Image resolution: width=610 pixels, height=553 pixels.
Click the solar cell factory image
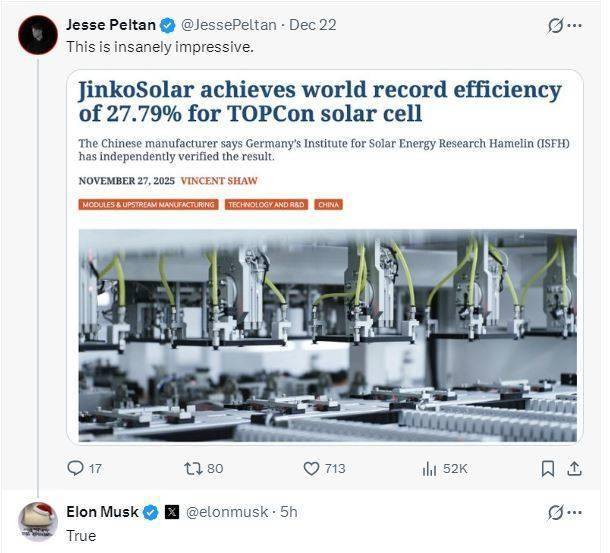click(x=327, y=335)
